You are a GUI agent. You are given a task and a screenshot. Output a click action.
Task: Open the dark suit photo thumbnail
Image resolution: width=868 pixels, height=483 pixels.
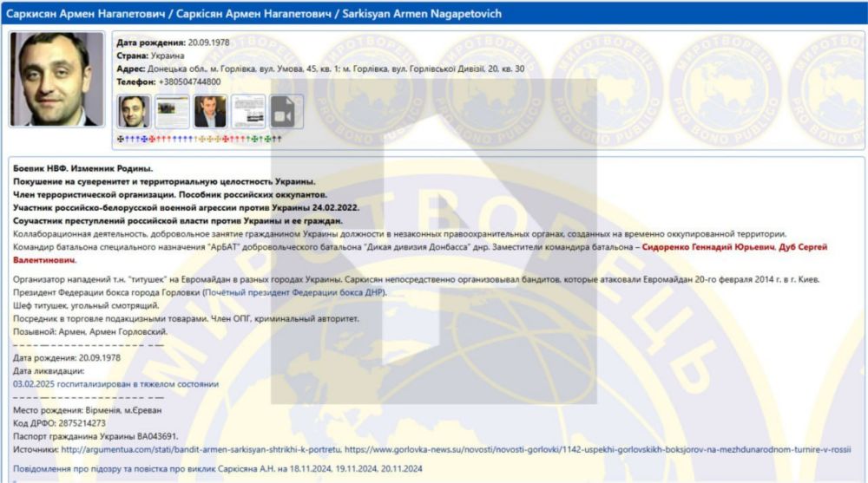pyautogui.click(x=210, y=112)
